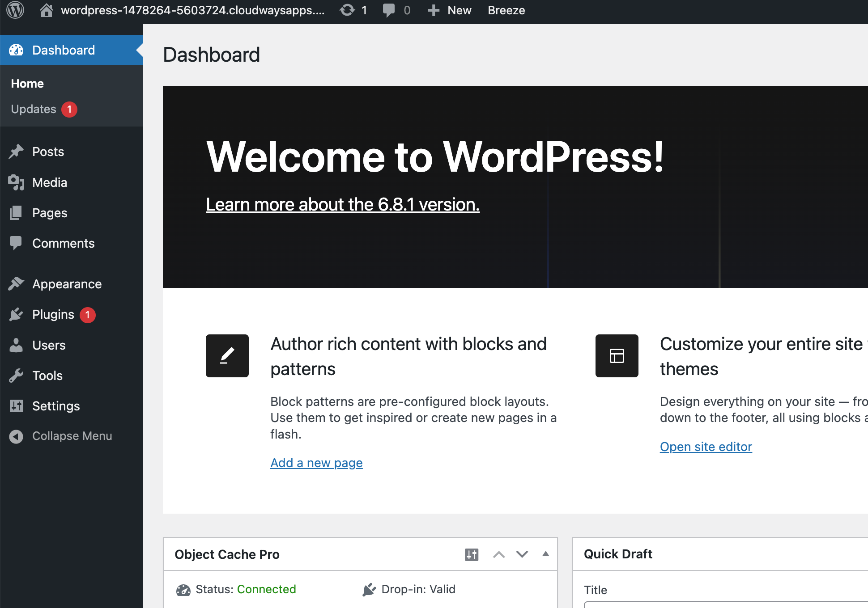Click the plus icon next to New
This screenshot has width=868, height=608.
[x=433, y=10]
